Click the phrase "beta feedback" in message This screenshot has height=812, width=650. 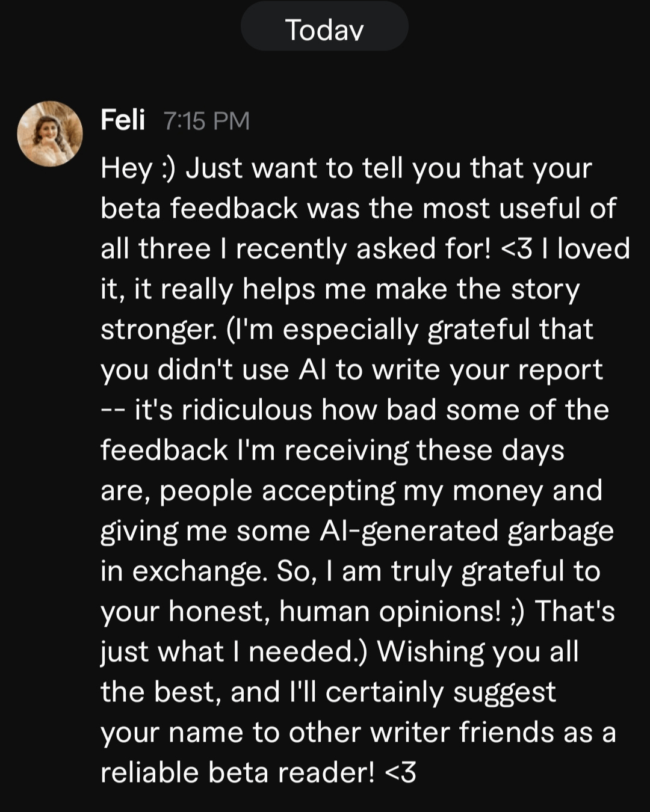click(x=199, y=208)
